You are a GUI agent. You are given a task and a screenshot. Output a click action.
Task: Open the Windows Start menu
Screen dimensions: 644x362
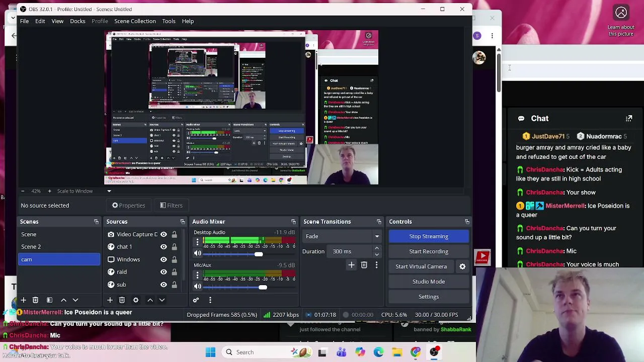[210, 352]
